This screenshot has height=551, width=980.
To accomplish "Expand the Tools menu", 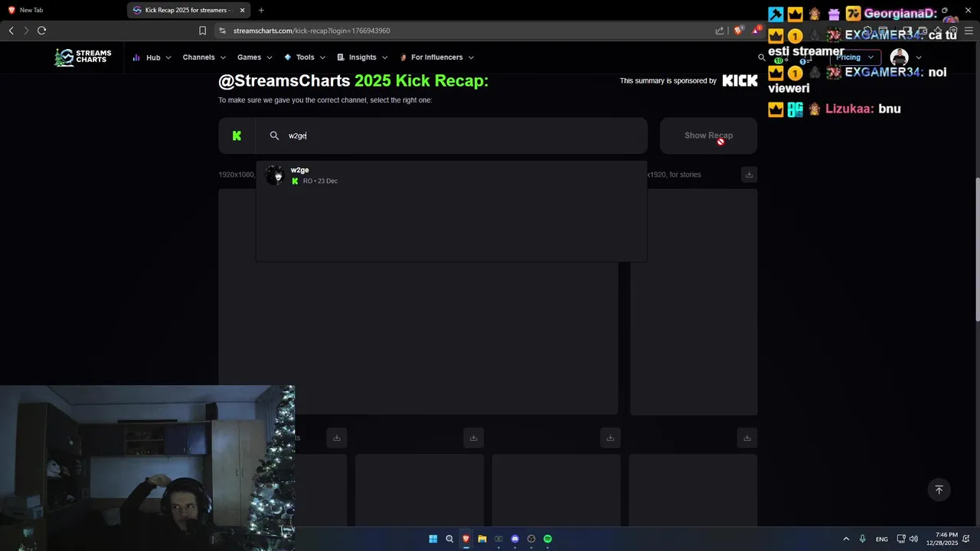I will 305,57.
